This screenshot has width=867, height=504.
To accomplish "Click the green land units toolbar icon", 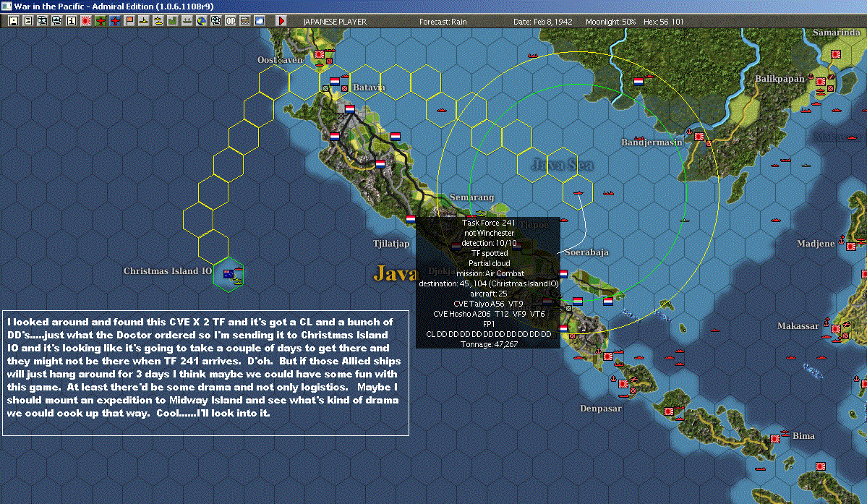I will [173, 21].
